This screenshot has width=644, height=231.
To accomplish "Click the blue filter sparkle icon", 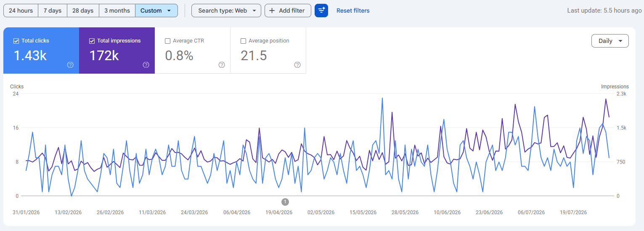I will tap(321, 11).
